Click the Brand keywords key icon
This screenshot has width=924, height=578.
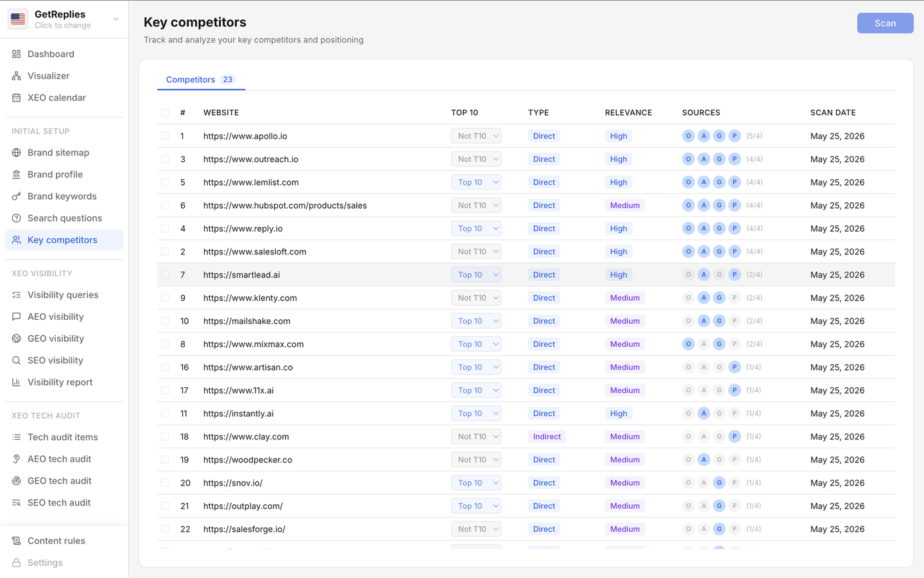click(x=17, y=197)
